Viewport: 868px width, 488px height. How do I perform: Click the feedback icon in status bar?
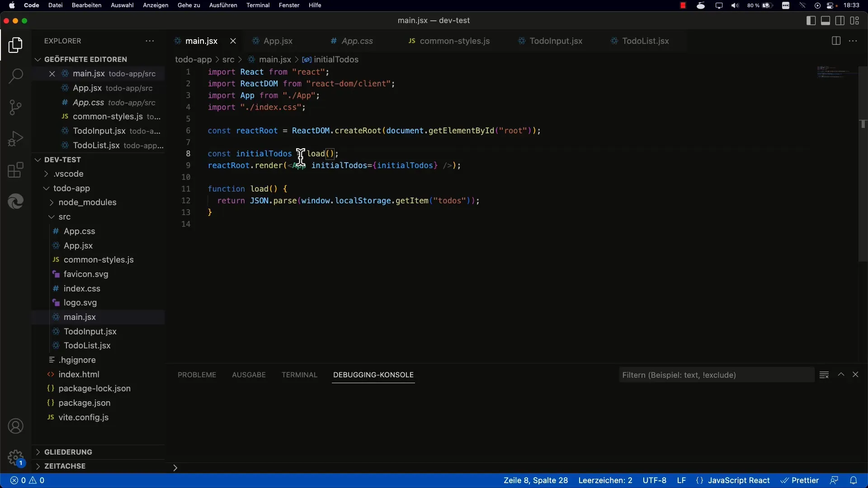(834, 480)
